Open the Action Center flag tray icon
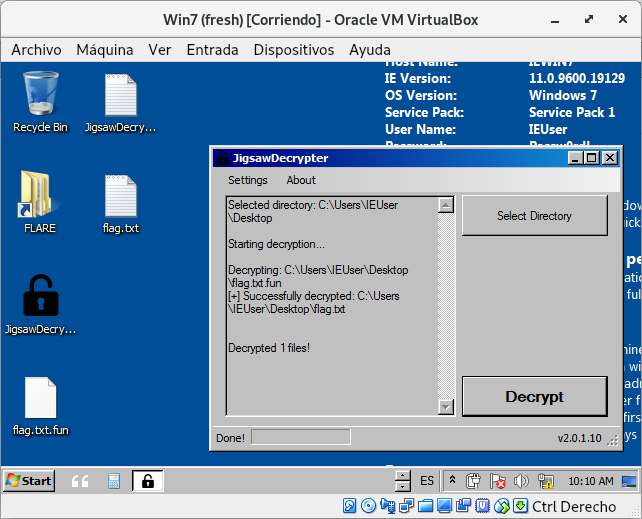This screenshot has width=642, height=519. point(497,481)
